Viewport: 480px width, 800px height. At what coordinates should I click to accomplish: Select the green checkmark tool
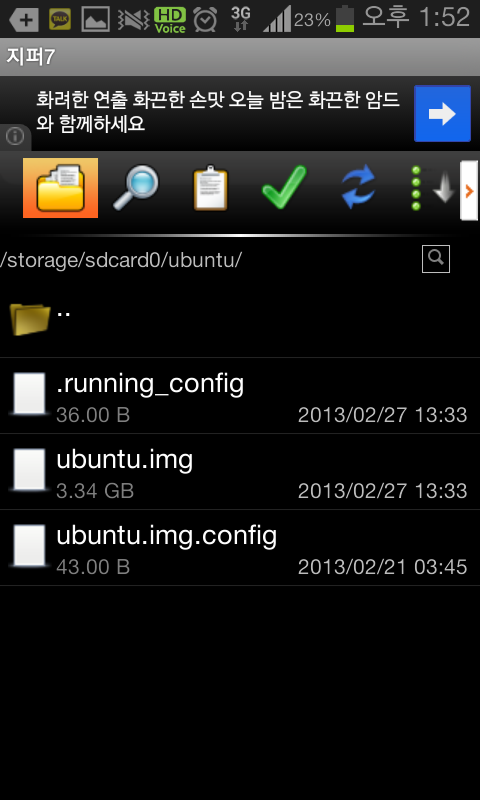click(284, 188)
